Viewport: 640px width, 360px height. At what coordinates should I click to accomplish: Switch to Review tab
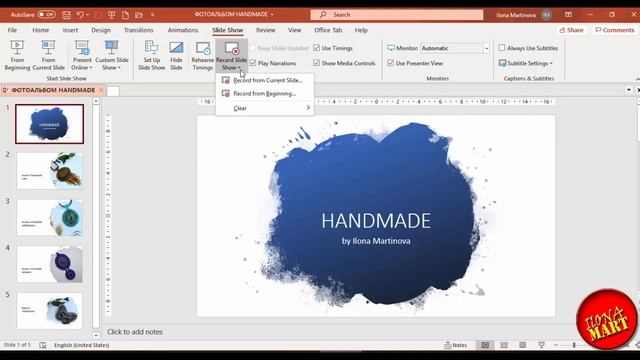[265, 30]
